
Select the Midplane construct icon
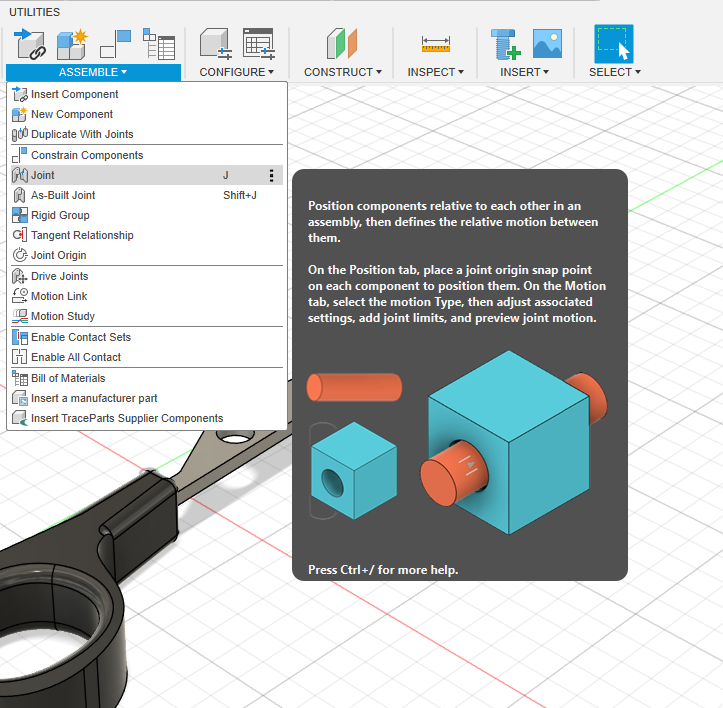click(342, 43)
